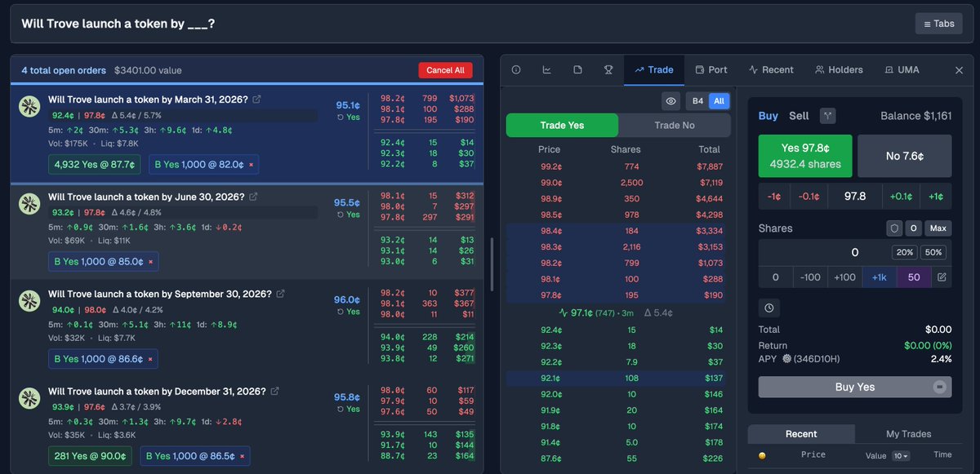Image resolution: width=980 pixels, height=474 pixels.
Task: Increase price by 0.1¢
Action: (900, 196)
